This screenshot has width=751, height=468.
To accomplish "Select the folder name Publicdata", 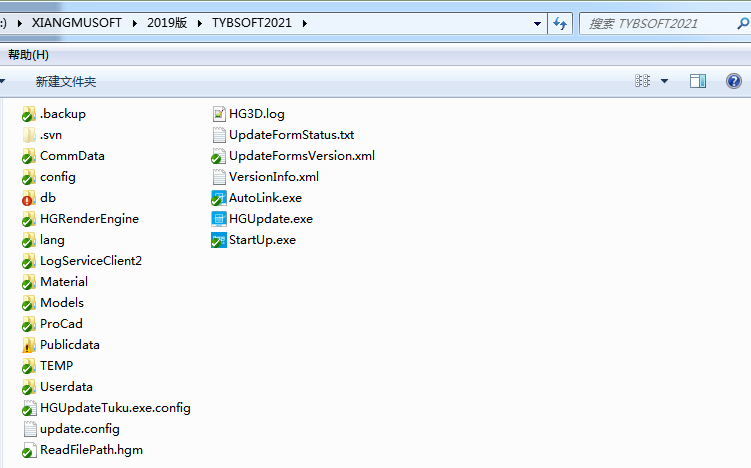I will [70, 345].
